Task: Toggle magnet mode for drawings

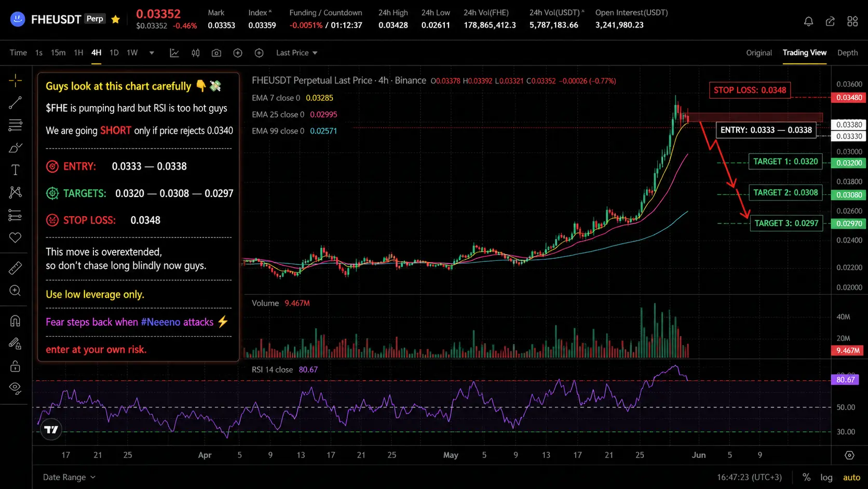Action: pos(15,321)
